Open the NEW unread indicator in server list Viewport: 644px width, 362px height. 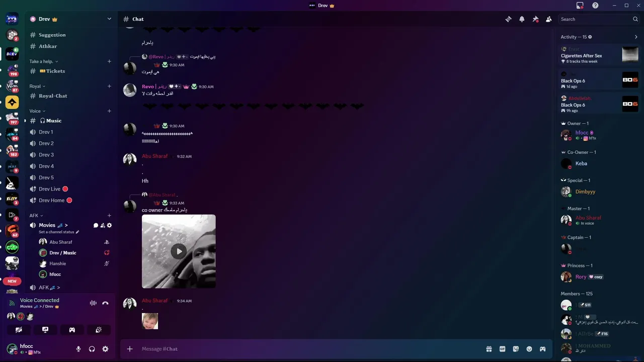coord(12,281)
